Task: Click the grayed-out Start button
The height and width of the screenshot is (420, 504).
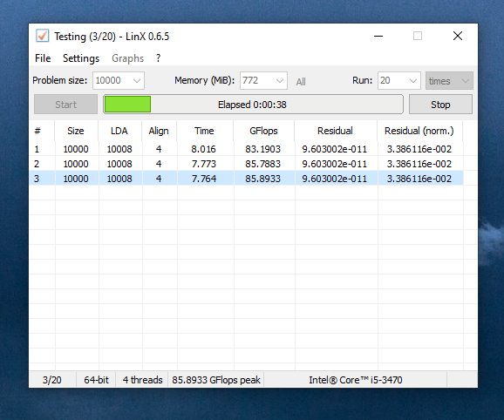Action: 66,105
